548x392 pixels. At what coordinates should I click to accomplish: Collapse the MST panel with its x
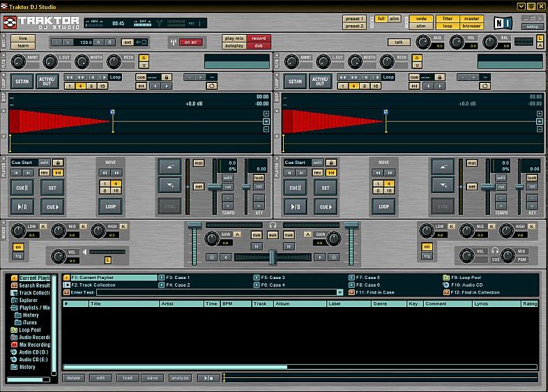(x=4, y=36)
